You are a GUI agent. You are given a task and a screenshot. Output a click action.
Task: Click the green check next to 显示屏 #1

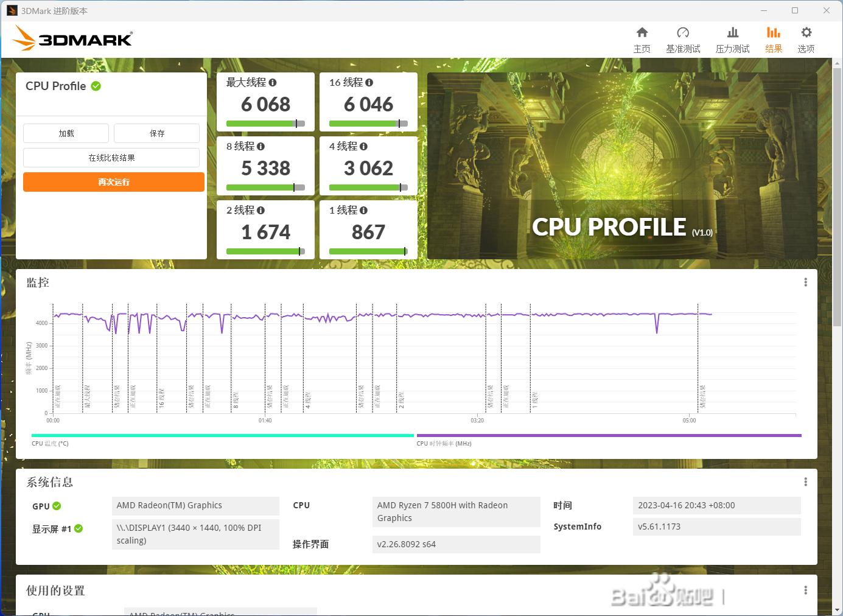79,528
